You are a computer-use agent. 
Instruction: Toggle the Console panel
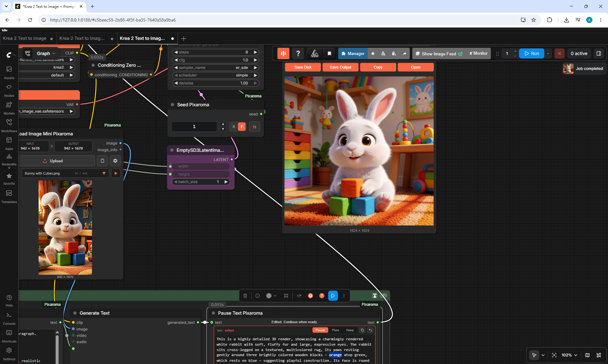pyautogui.click(x=9, y=319)
